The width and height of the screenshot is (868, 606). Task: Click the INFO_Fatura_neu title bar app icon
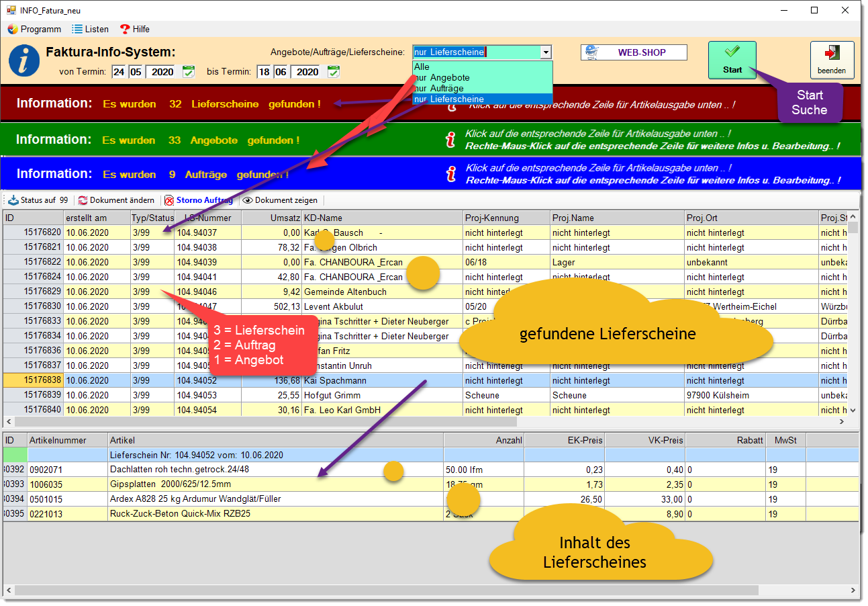(x=11, y=10)
